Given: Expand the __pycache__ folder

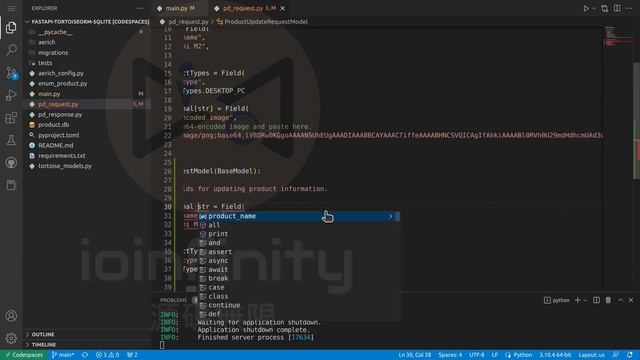Looking at the screenshot, I should (55, 32).
